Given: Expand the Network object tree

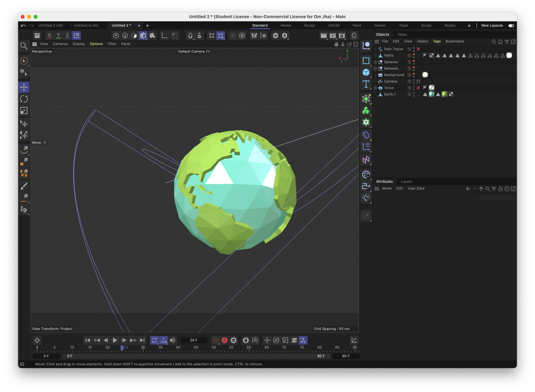Looking at the screenshot, I should click(x=375, y=69).
